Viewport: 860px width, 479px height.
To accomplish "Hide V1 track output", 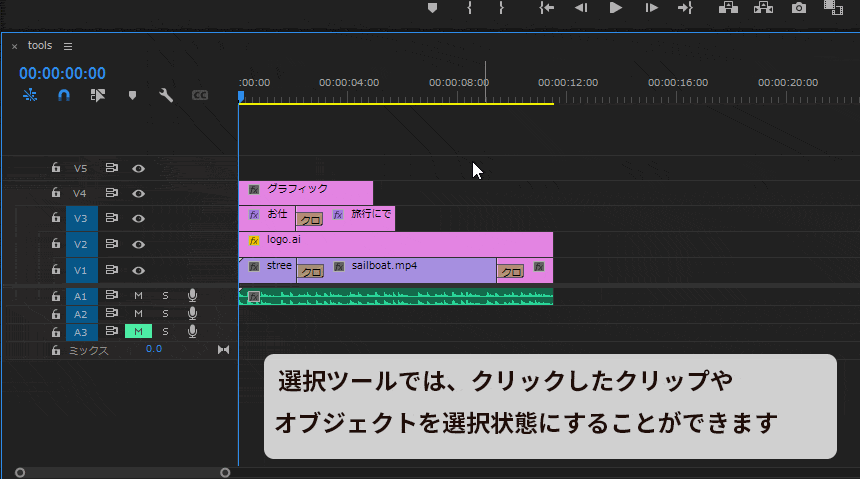I will pyautogui.click(x=138, y=271).
